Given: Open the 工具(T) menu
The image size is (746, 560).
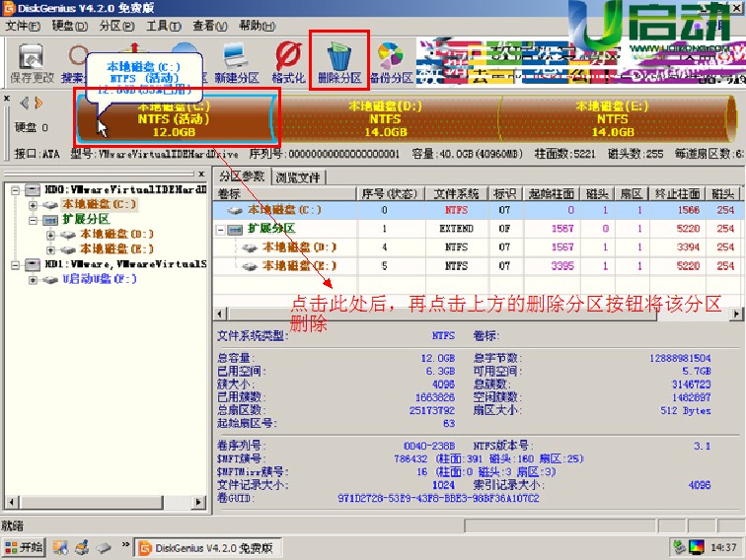Looking at the screenshot, I should (x=163, y=27).
